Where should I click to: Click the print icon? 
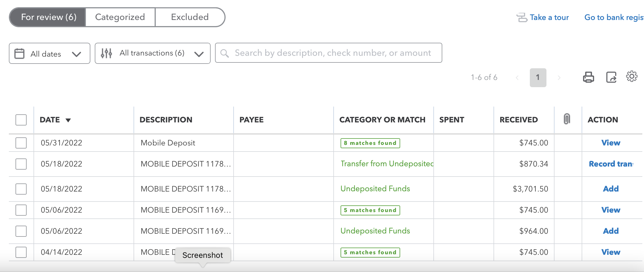tap(588, 77)
